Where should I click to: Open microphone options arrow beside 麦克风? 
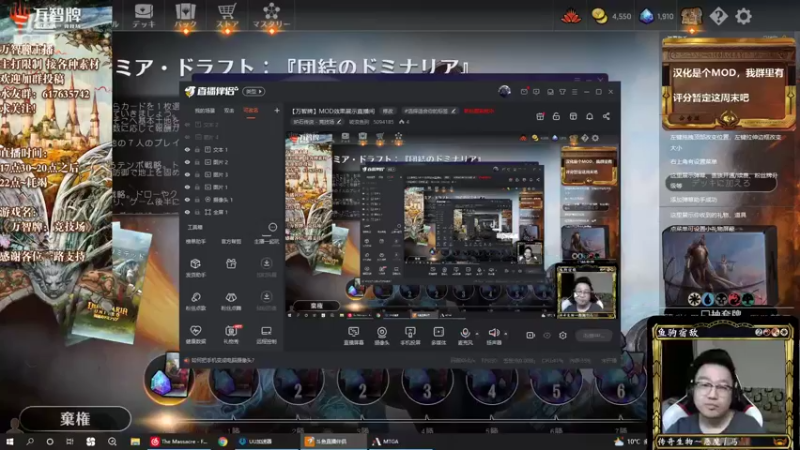pyautogui.click(x=477, y=334)
